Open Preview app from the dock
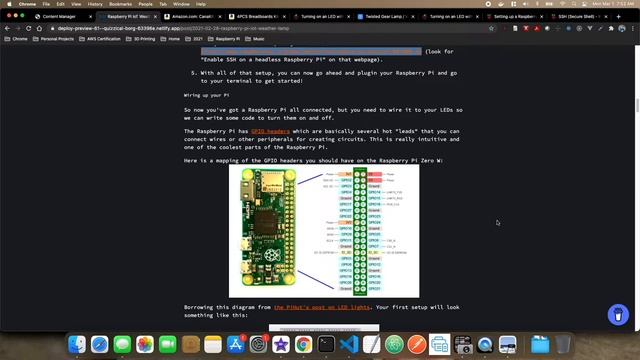The width and height of the screenshot is (640, 360). click(507, 344)
